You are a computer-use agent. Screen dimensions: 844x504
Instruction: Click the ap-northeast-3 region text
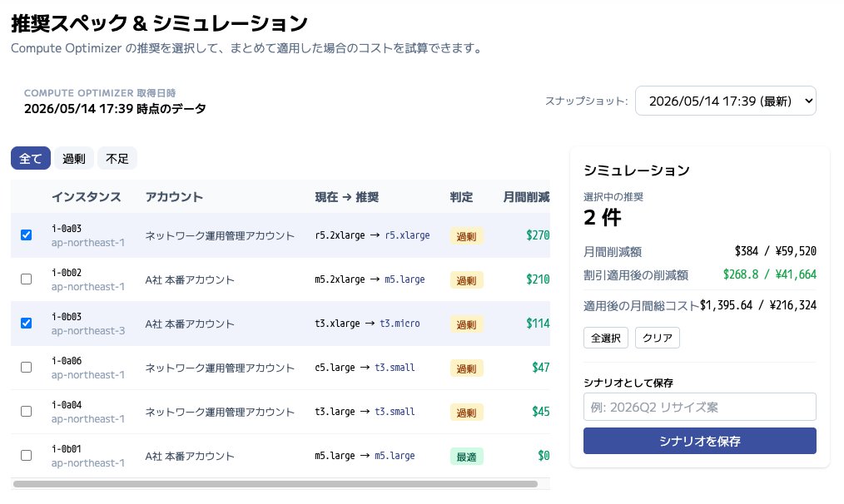point(88,331)
